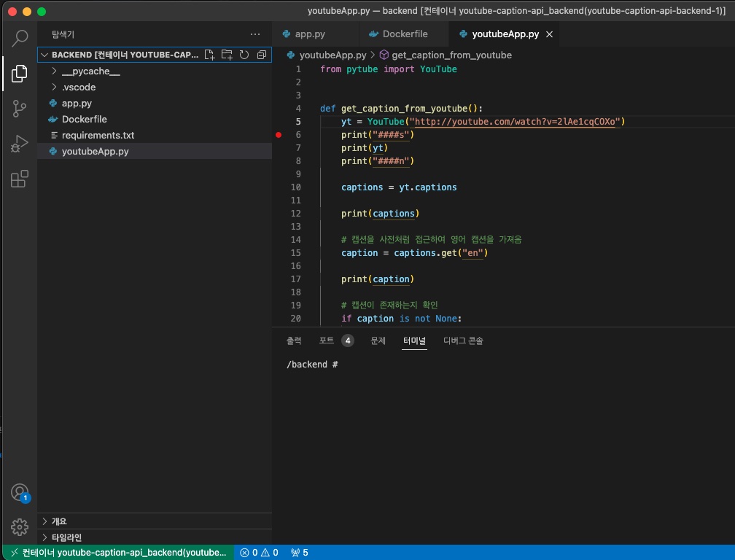The height and width of the screenshot is (560, 735).
Task: Click youtubeApp.py in the breadcrumb
Action: [x=332, y=55]
